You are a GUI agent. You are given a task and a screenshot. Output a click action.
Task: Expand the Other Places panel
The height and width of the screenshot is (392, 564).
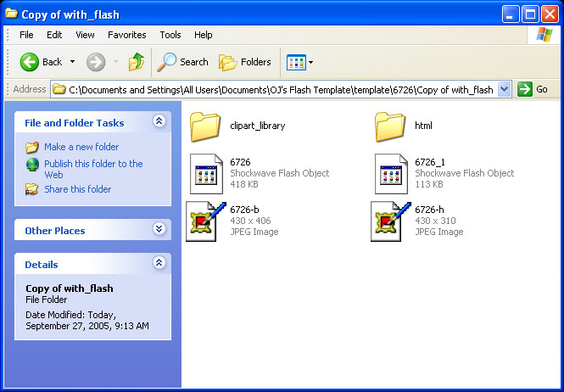(x=159, y=230)
